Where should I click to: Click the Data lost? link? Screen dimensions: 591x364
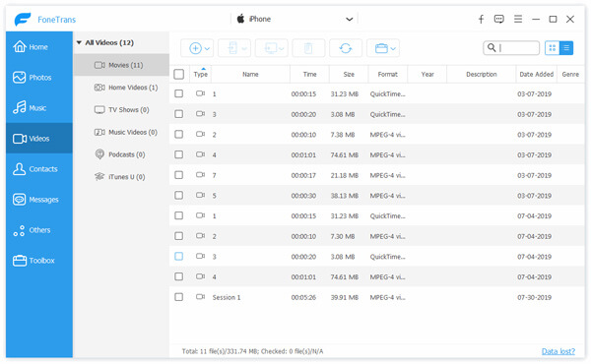point(558,351)
